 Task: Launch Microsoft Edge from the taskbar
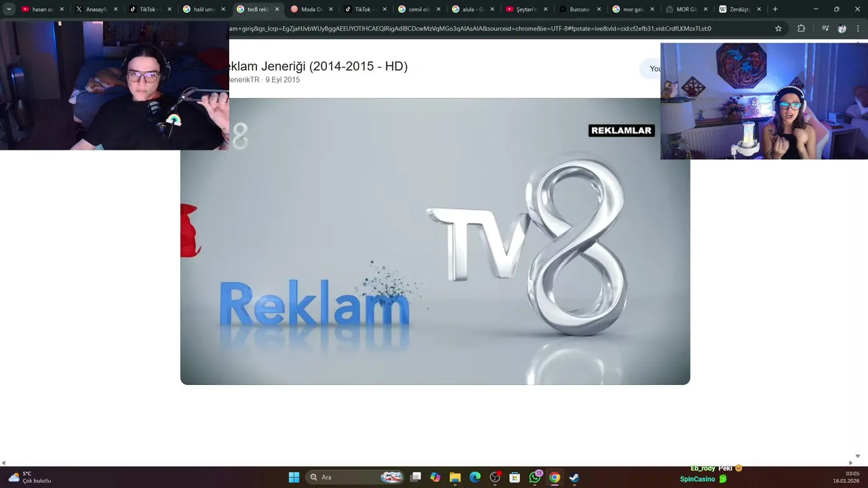pos(475,477)
